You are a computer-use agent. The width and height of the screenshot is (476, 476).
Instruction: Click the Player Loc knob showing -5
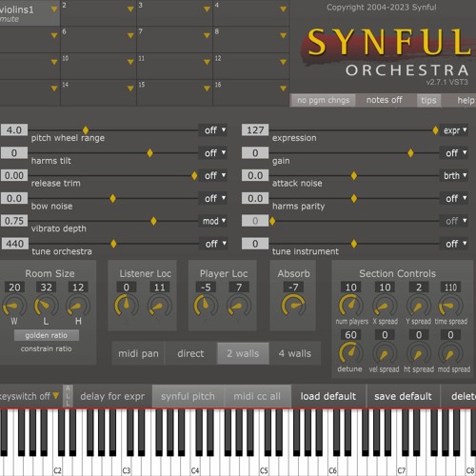pos(206,306)
